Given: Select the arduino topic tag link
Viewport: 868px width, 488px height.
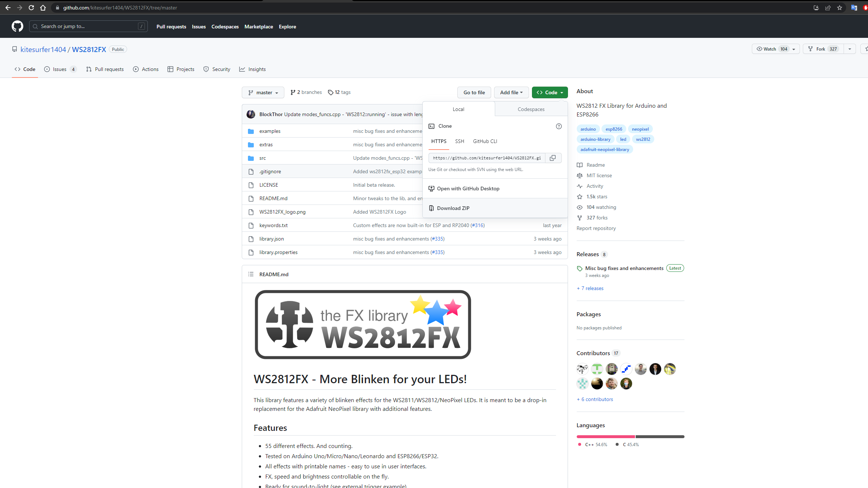Looking at the screenshot, I should pos(588,129).
